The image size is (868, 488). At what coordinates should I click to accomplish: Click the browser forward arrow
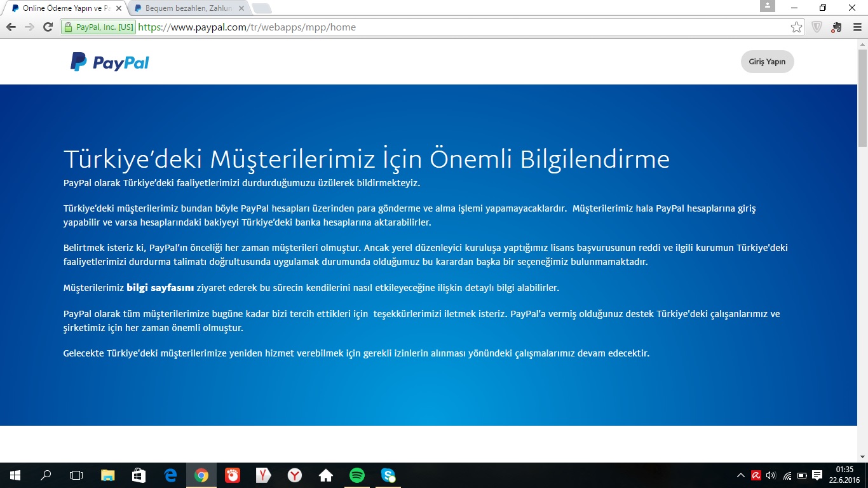coord(29,27)
